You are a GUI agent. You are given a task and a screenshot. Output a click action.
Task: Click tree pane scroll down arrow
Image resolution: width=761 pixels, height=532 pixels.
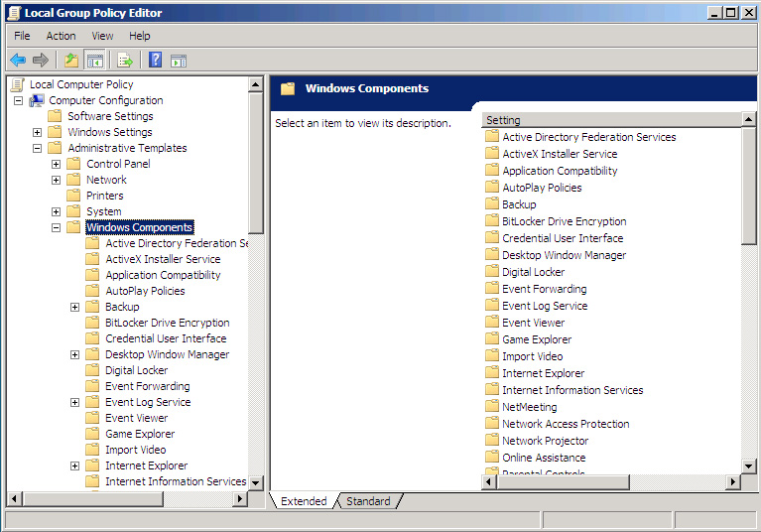[x=255, y=482]
